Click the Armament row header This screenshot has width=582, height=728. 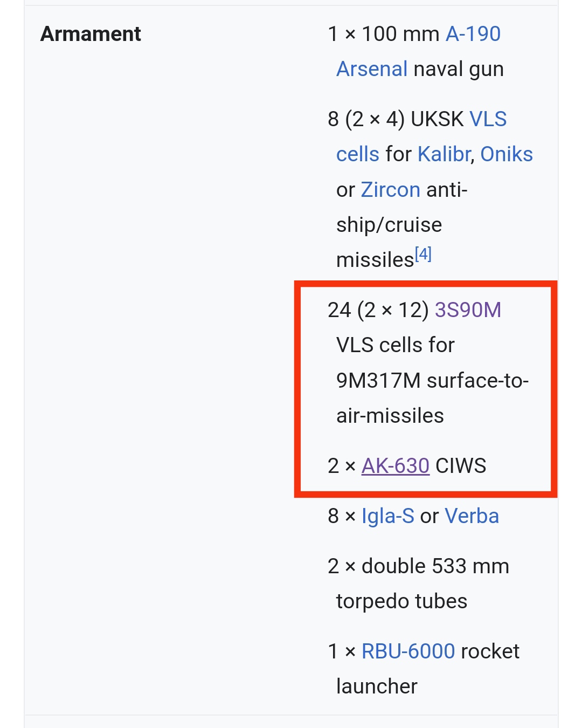pyautogui.click(x=91, y=34)
